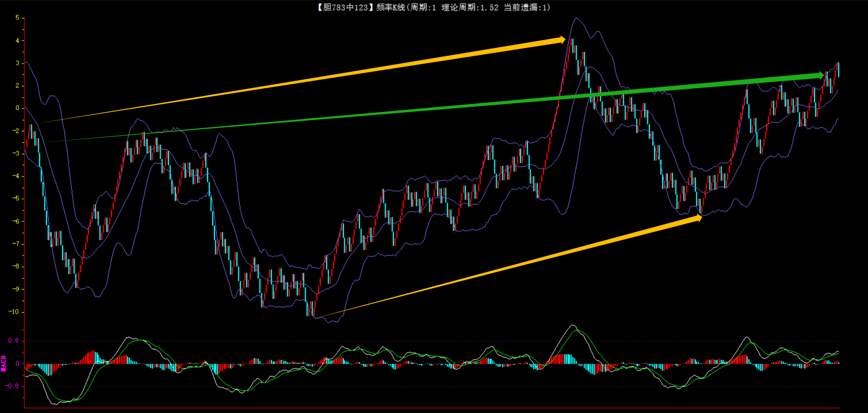Click the -10 label on price axis

pyautogui.click(x=15, y=312)
